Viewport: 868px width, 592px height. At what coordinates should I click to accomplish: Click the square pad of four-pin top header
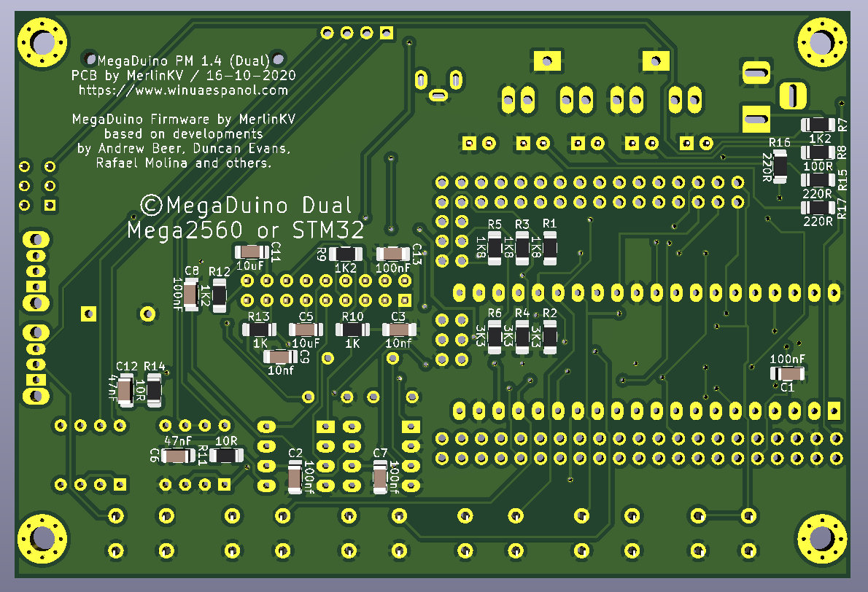coord(387,33)
